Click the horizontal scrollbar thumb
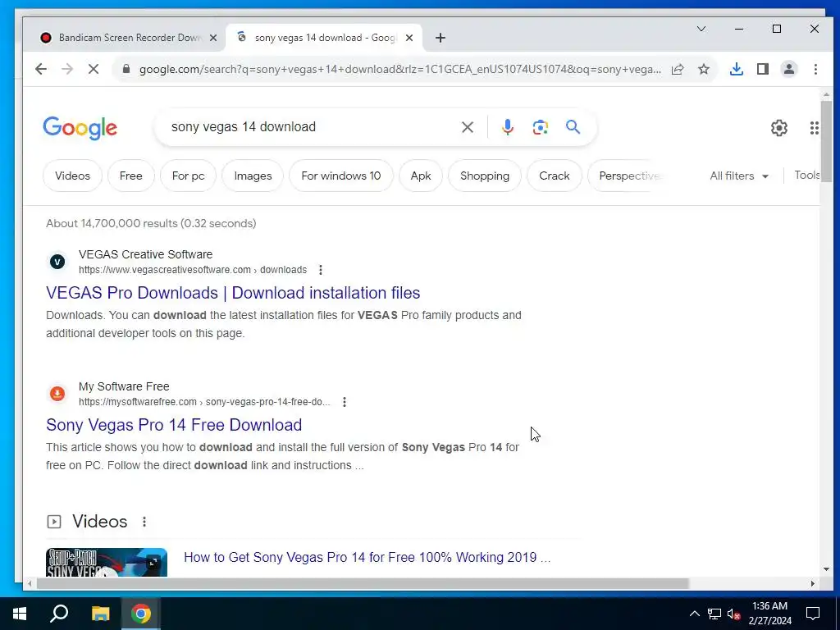 point(363,583)
